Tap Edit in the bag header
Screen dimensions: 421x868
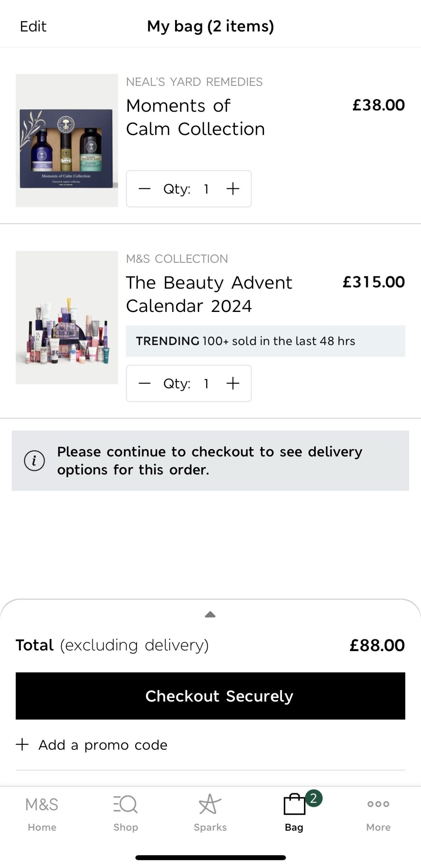coord(33,26)
